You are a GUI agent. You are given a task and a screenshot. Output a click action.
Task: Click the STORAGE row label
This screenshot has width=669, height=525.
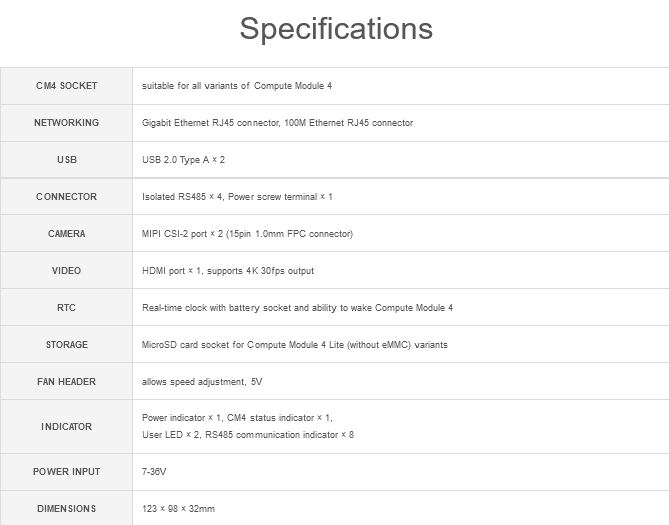[67, 345]
